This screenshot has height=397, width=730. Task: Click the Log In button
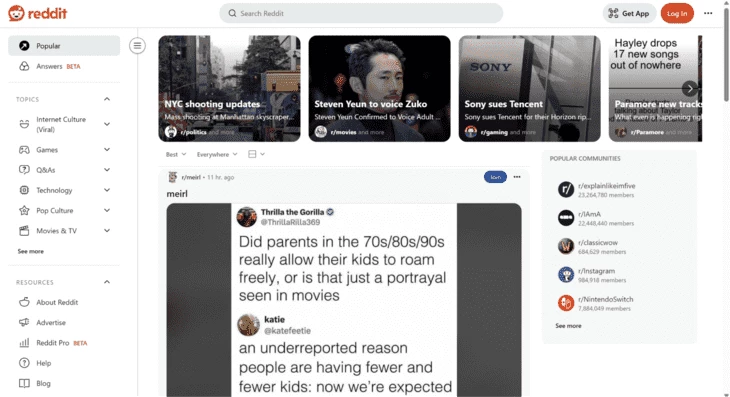[x=677, y=13]
